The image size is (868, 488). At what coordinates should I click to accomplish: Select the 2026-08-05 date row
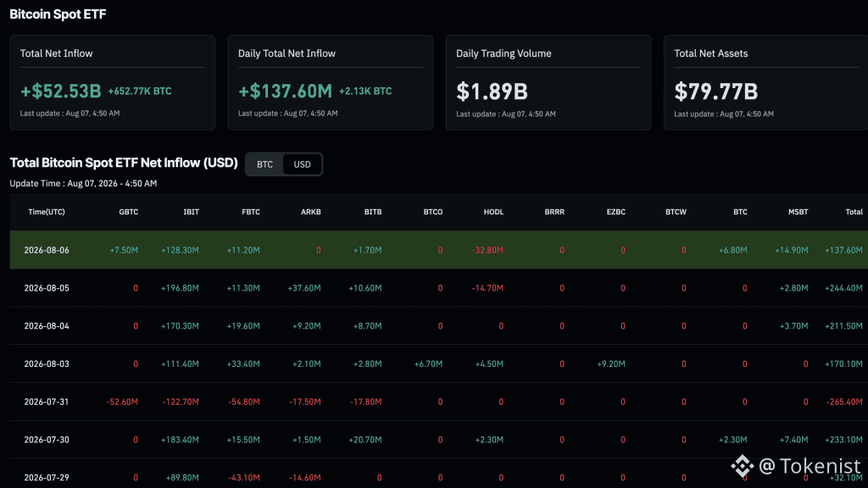(x=438, y=288)
